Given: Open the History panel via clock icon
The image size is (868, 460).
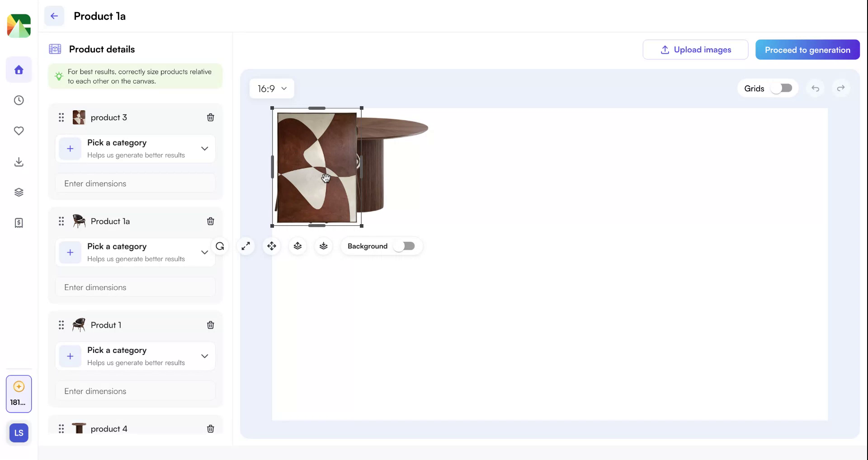Looking at the screenshot, I should [19, 100].
